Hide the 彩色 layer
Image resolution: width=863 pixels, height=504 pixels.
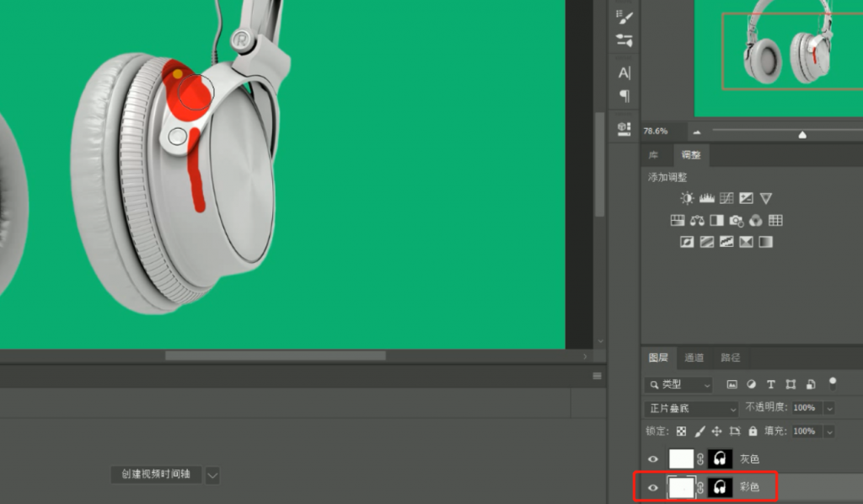[x=653, y=487]
